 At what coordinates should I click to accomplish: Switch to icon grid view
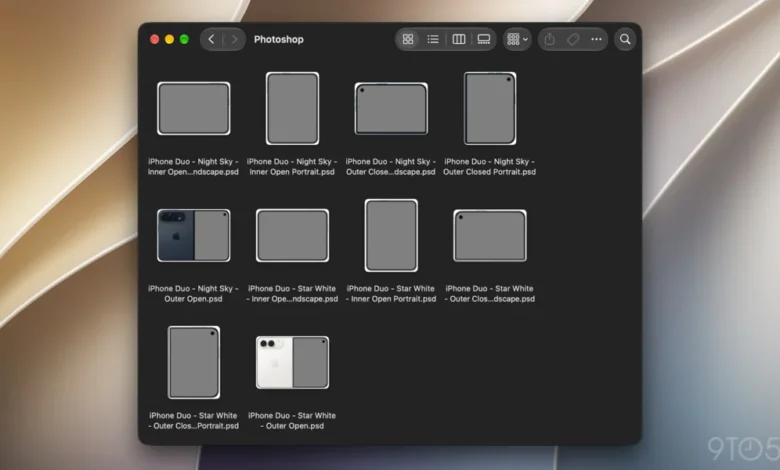[x=408, y=39]
